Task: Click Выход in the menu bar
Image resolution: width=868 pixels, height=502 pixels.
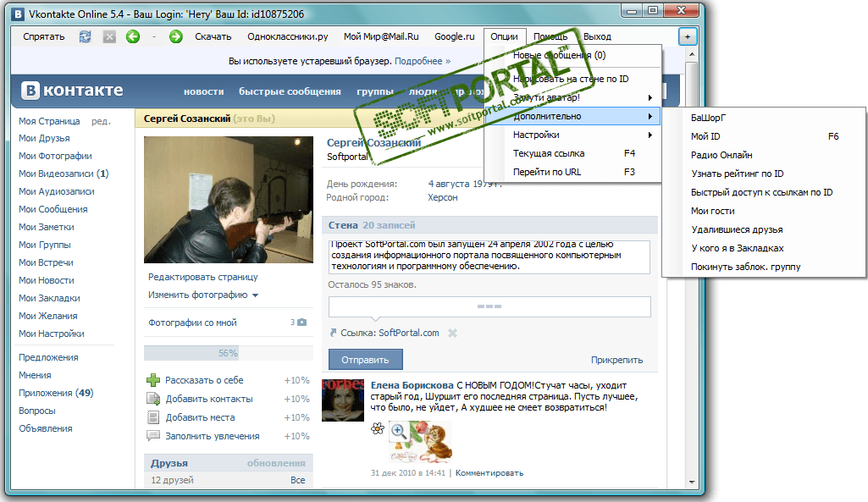Action: point(597,36)
